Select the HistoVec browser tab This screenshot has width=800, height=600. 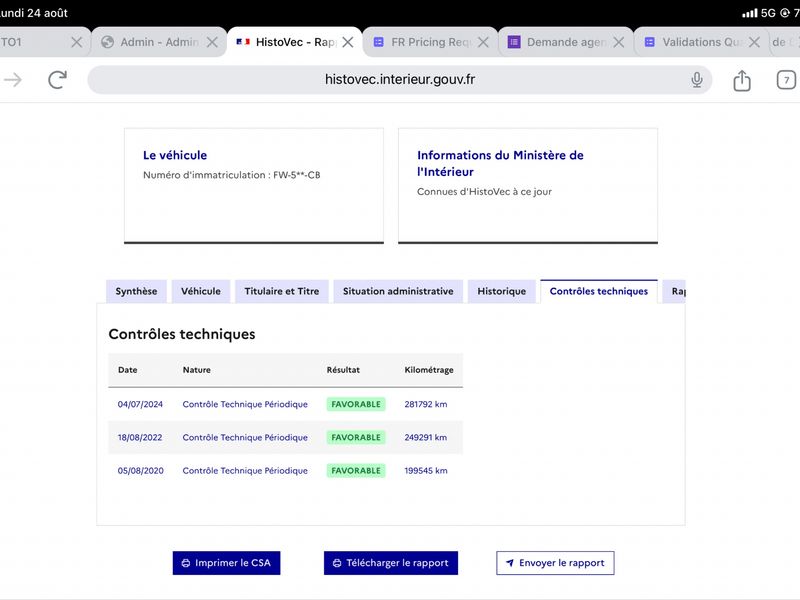[294, 42]
